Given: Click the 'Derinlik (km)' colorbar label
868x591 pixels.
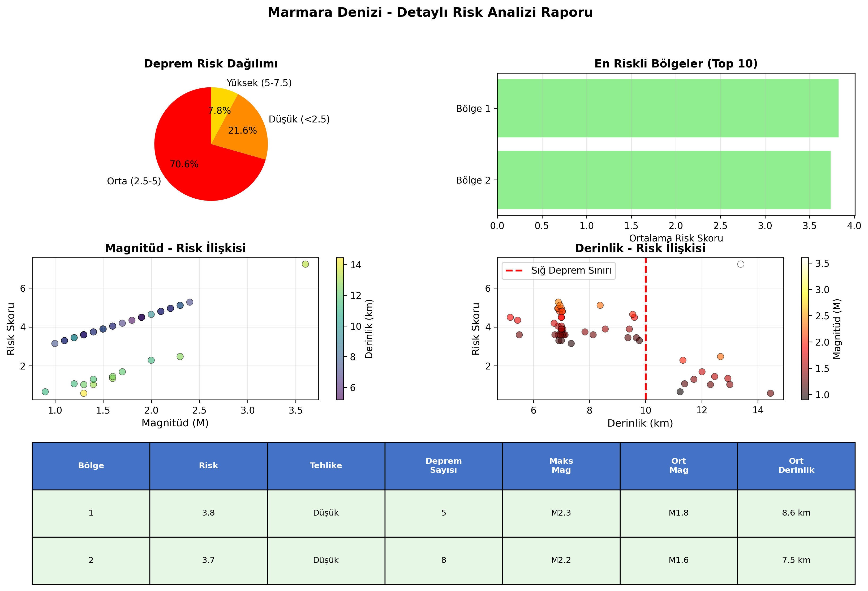Looking at the screenshot, I should (369, 329).
